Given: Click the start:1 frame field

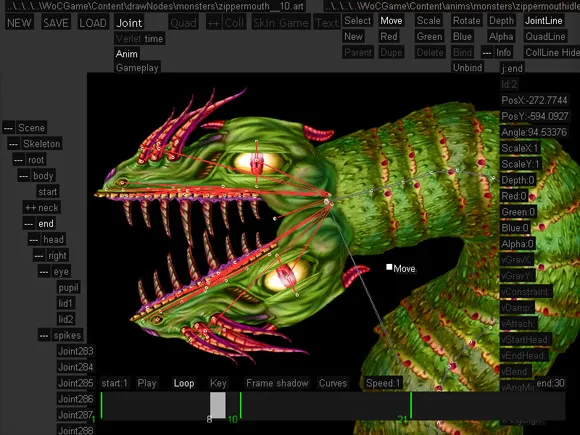Looking at the screenshot, I should 114,383.
